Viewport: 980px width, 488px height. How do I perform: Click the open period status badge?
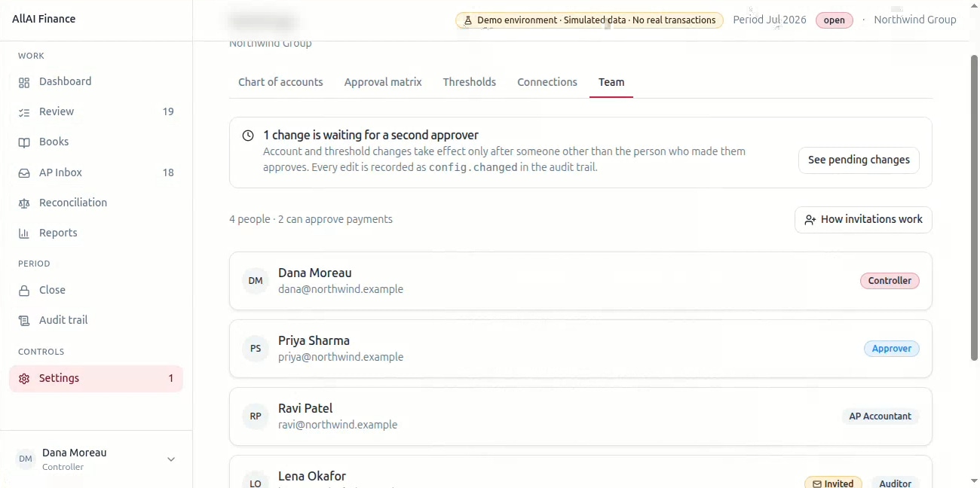coord(834,20)
